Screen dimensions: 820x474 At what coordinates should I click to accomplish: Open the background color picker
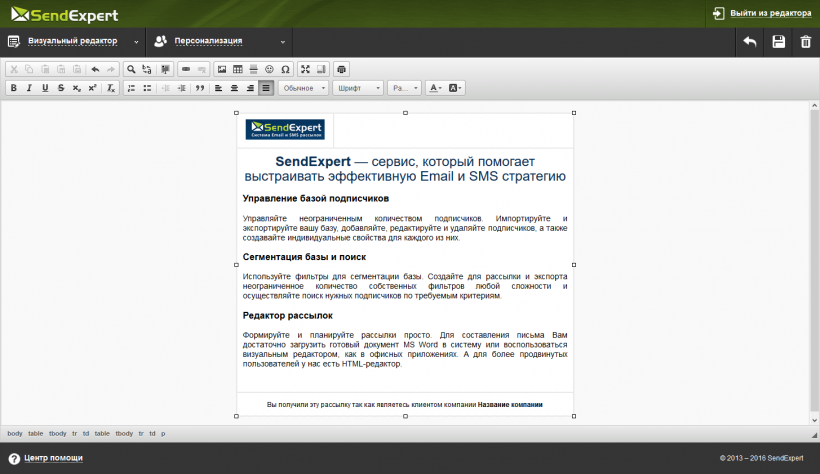tap(455, 88)
